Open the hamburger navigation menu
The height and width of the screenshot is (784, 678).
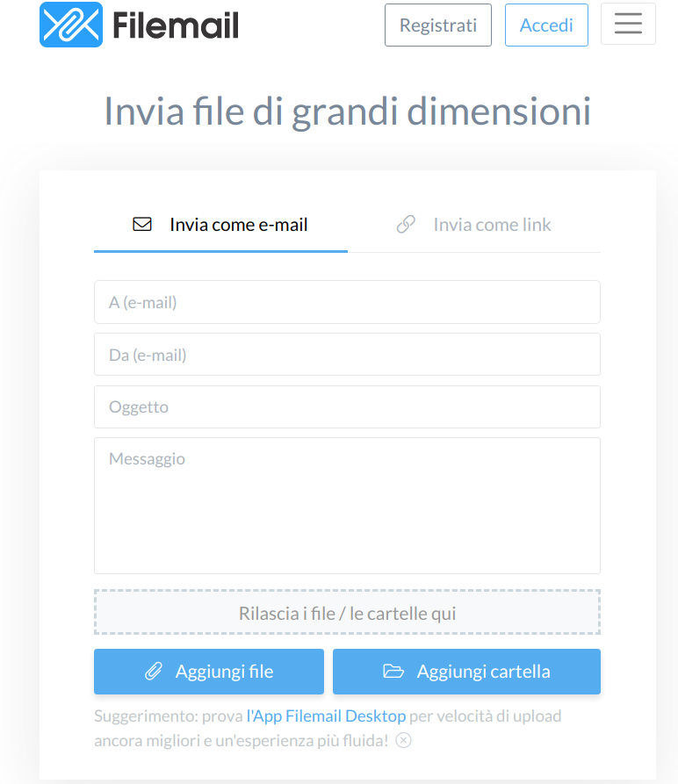628,25
